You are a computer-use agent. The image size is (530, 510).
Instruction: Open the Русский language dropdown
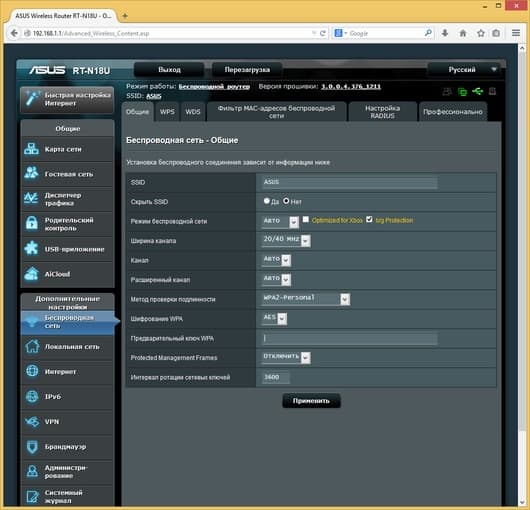(x=466, y=70)
